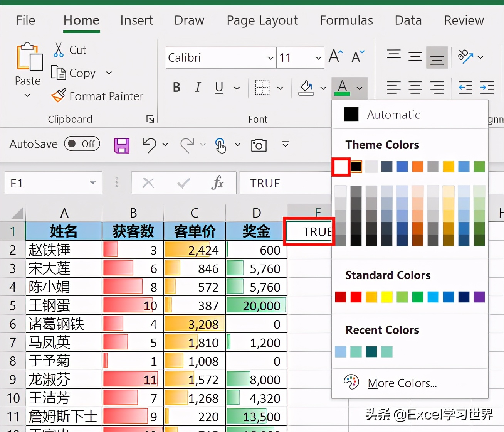Increase indent
This screenshot has width=504, height=432.
point(487,88)
